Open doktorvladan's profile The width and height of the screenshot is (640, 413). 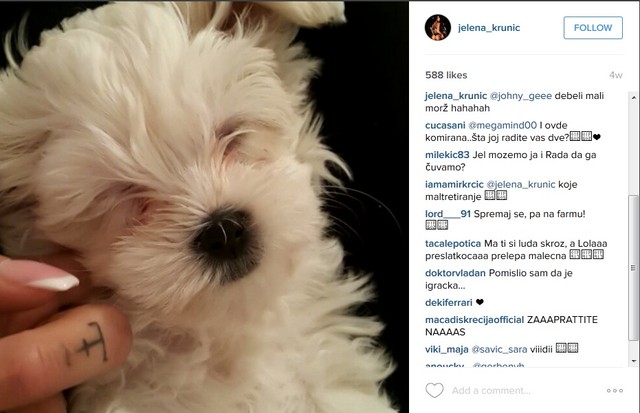(x=455, y=273)
